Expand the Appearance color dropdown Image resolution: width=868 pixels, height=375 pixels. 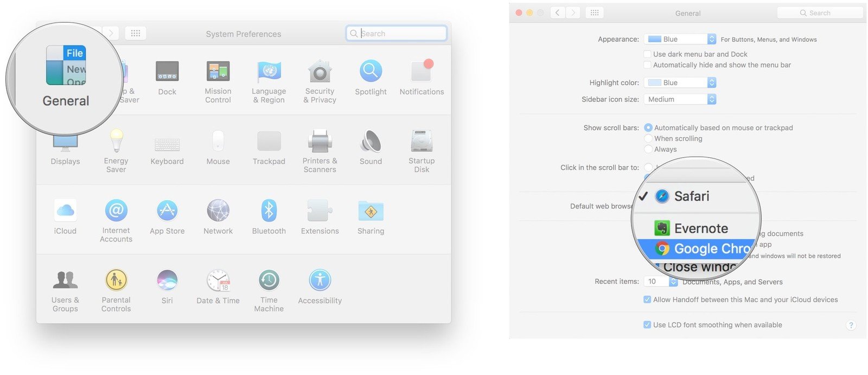(680, 39)
